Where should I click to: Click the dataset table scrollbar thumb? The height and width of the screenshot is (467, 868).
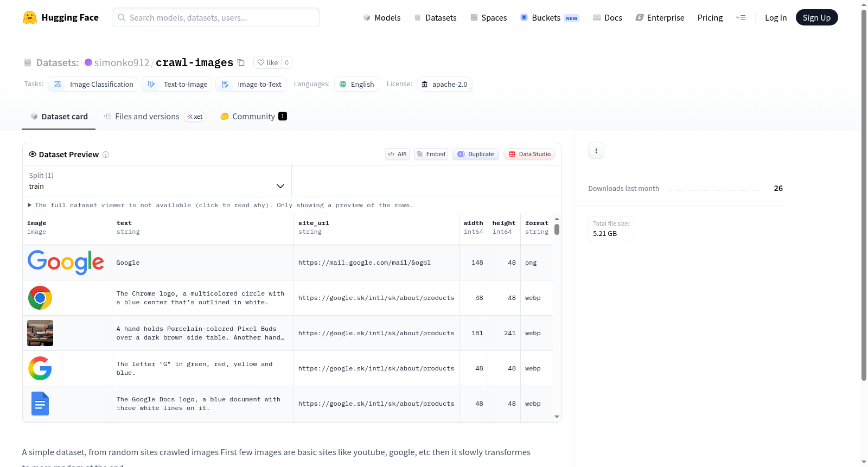(557, 229)
